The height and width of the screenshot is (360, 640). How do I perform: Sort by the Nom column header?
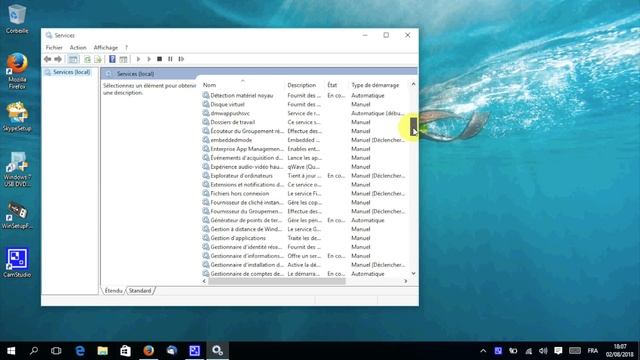tap(243, 85)
